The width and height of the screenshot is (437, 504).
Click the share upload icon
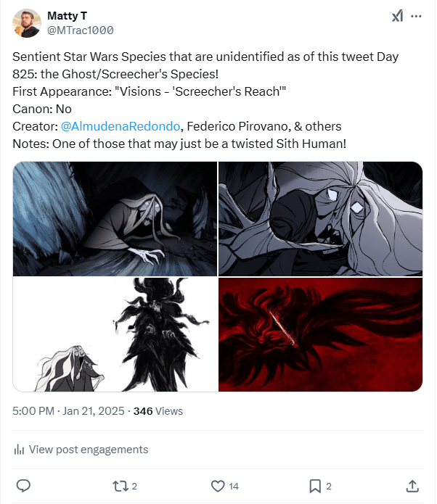[412, 485]
